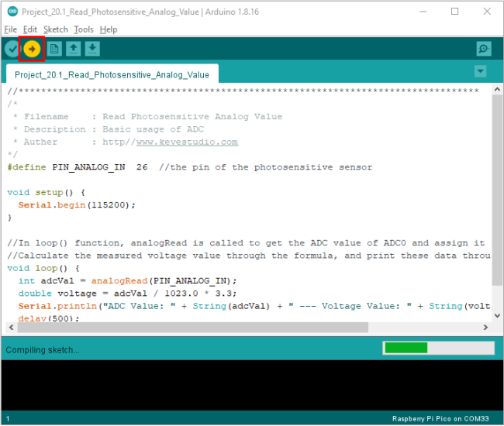This screenshot has height=426, width=504.
Task: Open the Edit menu
Action: pos(30,29)
